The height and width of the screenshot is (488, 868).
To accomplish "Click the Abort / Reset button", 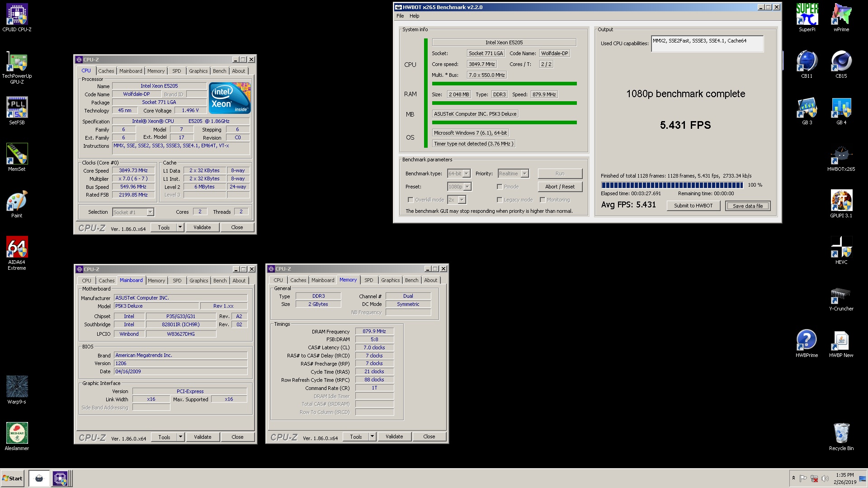I will [560, 187].
